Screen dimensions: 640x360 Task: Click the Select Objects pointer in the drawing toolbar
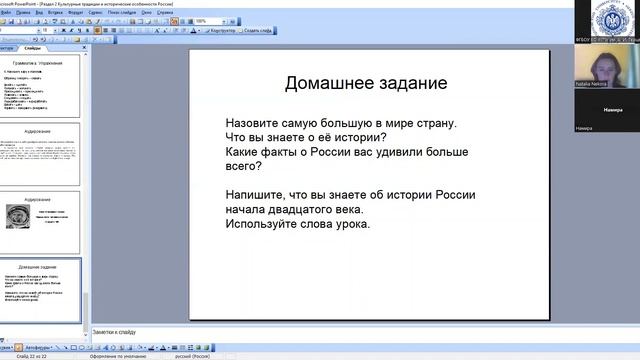[x=18, y=348]
